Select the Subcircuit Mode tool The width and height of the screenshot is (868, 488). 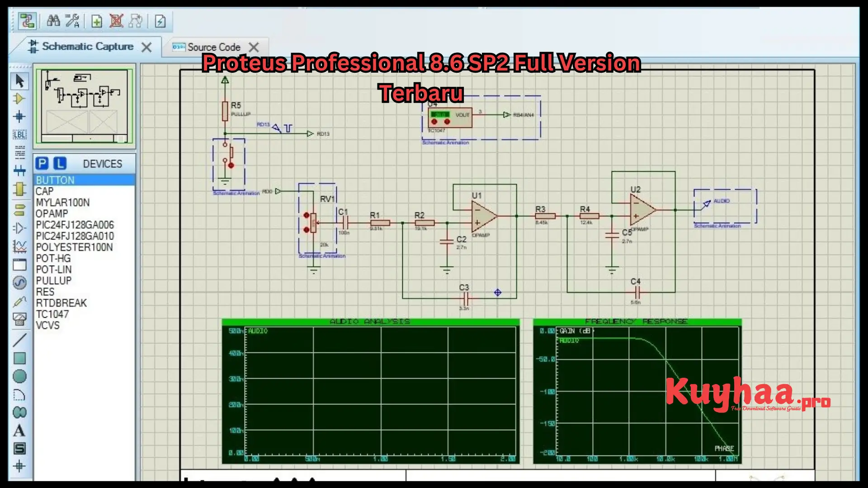pyautogui.click(x=19, y=189)
